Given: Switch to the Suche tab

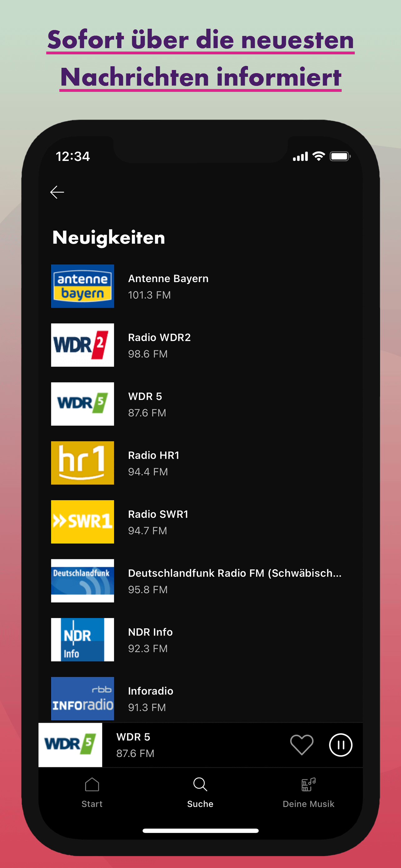Looking at the screenshot, I should (x=200, y=793).
